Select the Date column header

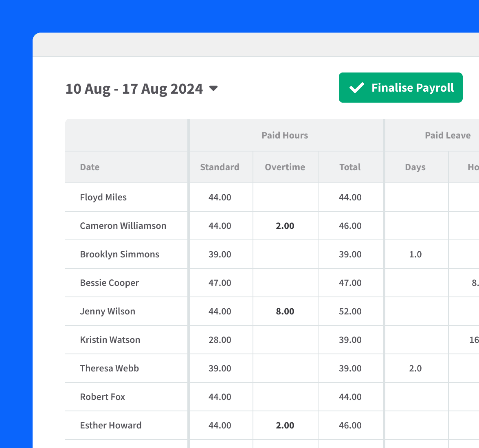coord(90,167)
